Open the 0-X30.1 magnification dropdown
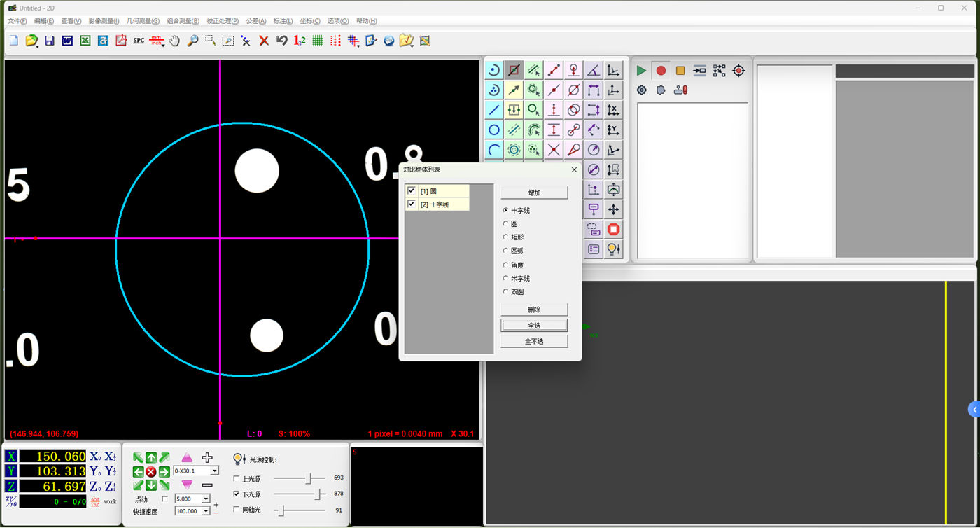The image size is (980, 528). pos(215,471)
